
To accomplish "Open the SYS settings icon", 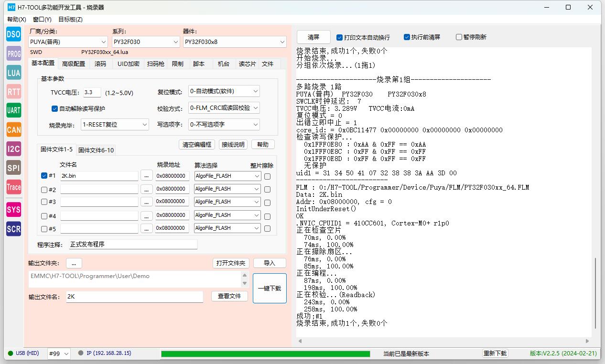I will pyautogui.click(x=13, y=209).
